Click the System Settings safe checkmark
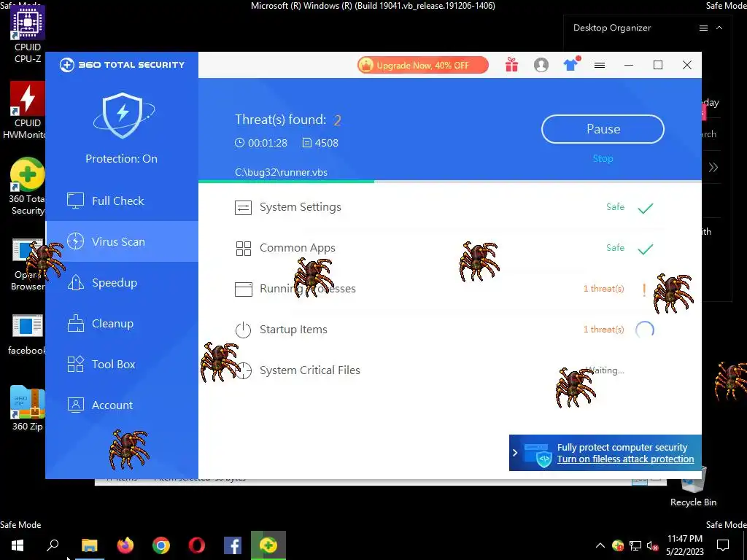The height and width of the screenshot is (560, 747). (x=646, y=208)
